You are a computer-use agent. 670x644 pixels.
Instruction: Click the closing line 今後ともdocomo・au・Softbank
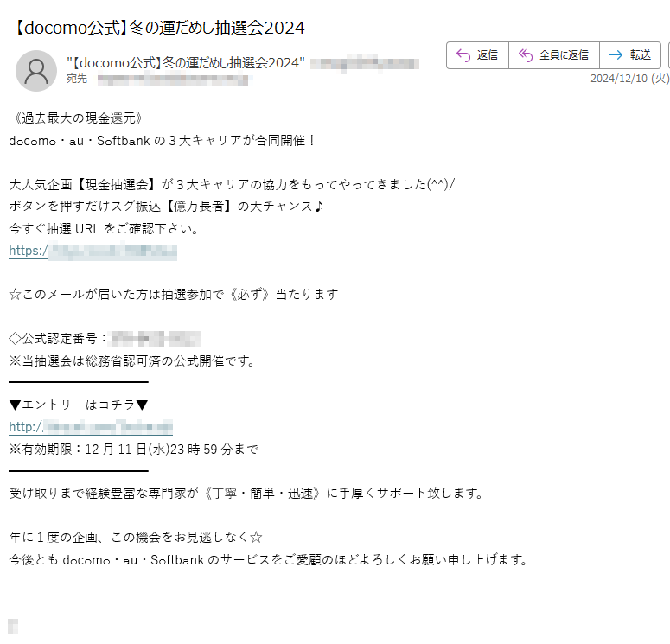269,559
